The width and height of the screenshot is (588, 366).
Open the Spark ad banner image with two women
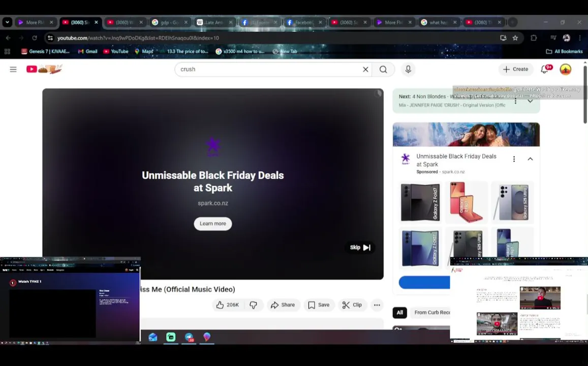coord(466,135)
